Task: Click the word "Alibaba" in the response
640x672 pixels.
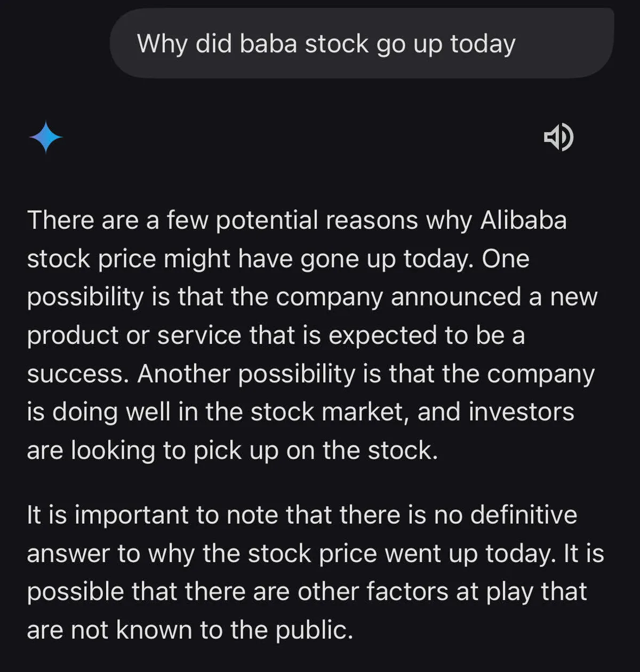Action: click(523, 220)
